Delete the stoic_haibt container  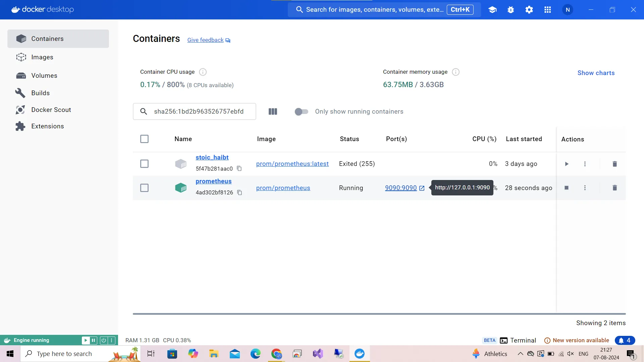click(614, 164)
